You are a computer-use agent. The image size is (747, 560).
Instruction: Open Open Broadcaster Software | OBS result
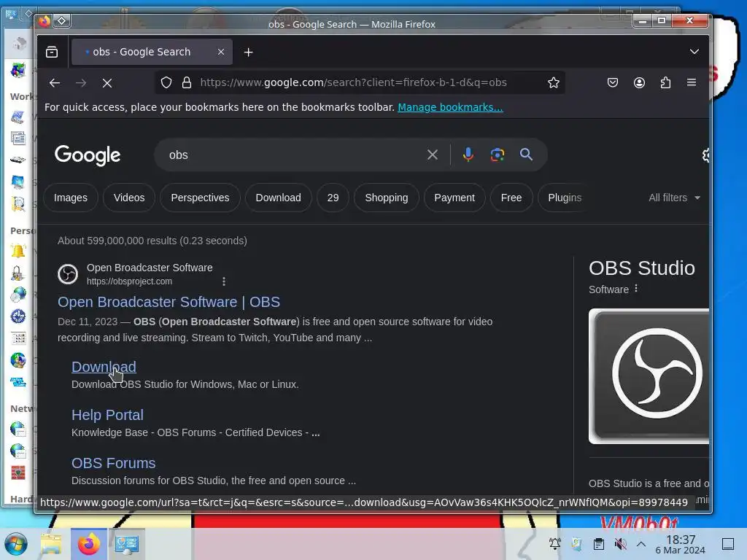click(169, 302)
